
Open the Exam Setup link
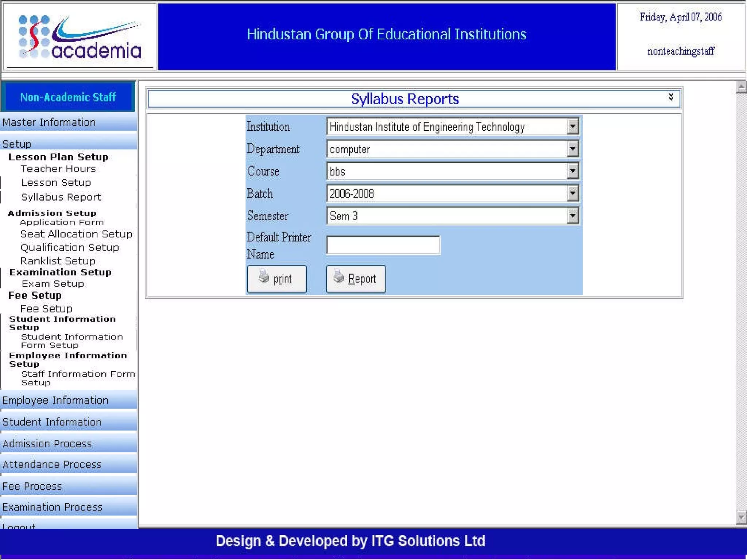53,284
